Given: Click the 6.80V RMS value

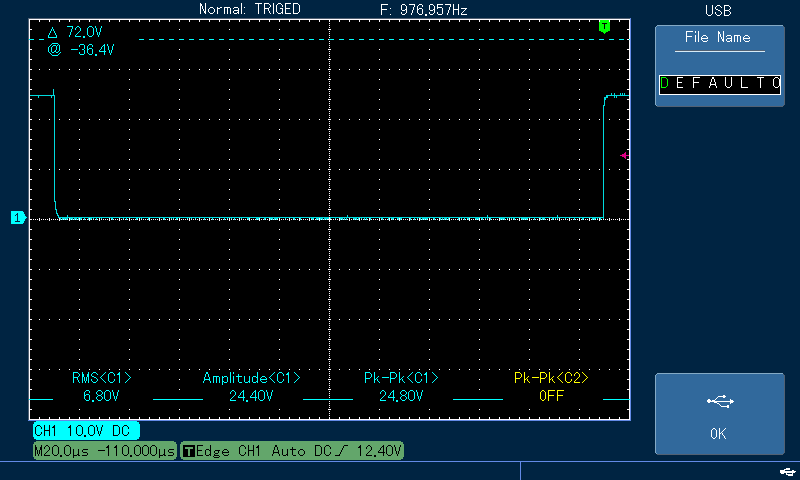Looking at the screenshot, I should (101, 396).
